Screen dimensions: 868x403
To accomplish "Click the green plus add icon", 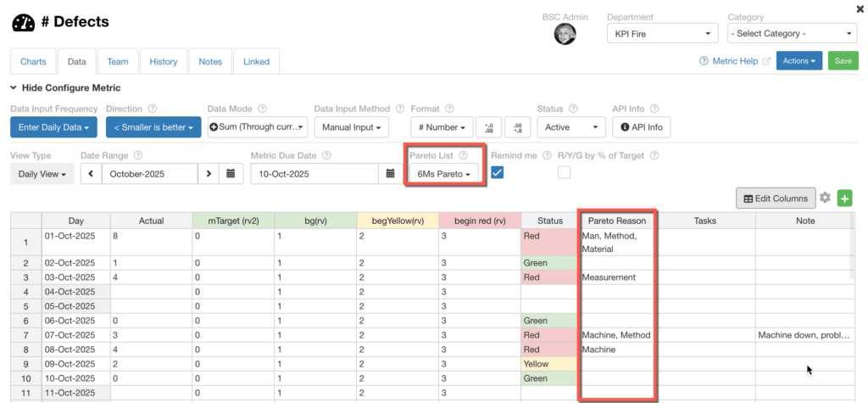I will (x=844, y=198).
